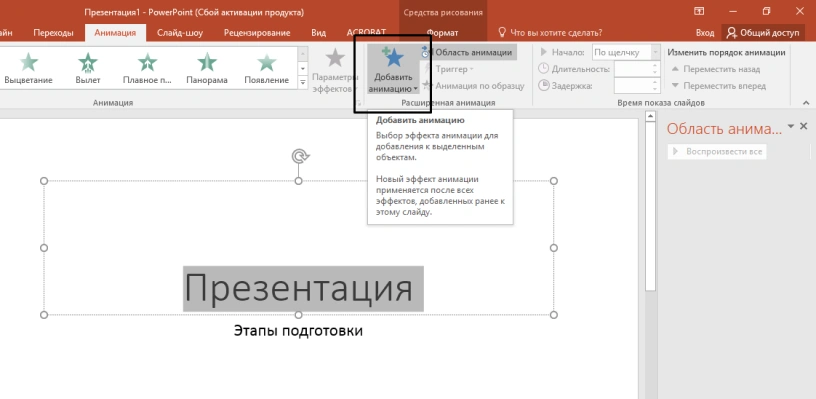Switch to the Рецензирование tab

[257, 33]
